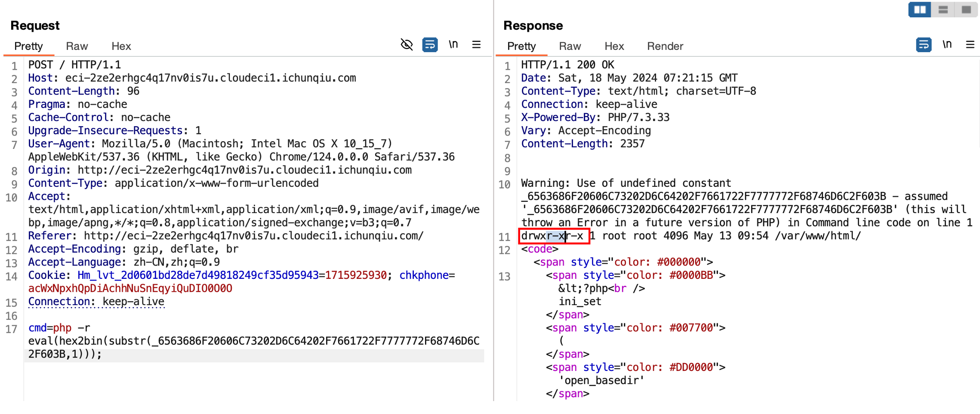Switch to Raw tab in Request

point(77,46)
